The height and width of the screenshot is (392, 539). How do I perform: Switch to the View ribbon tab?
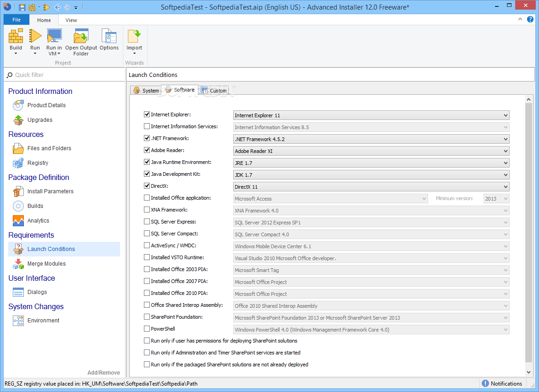pos(71,20)
